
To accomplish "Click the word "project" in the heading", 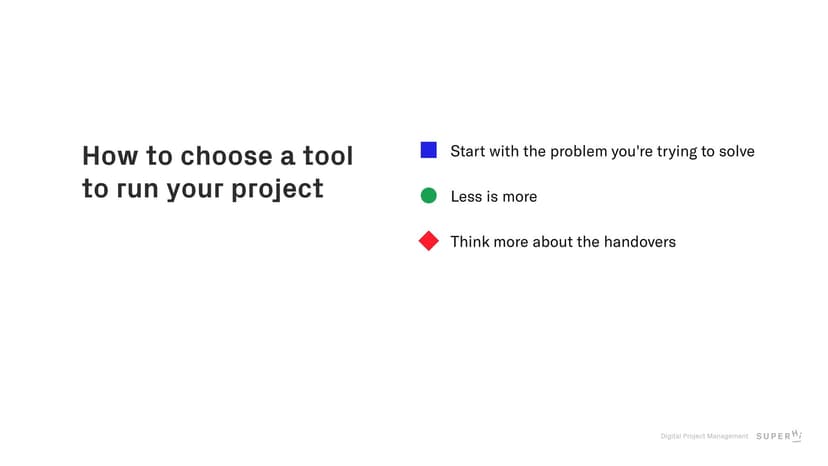I will coord(278,189).
